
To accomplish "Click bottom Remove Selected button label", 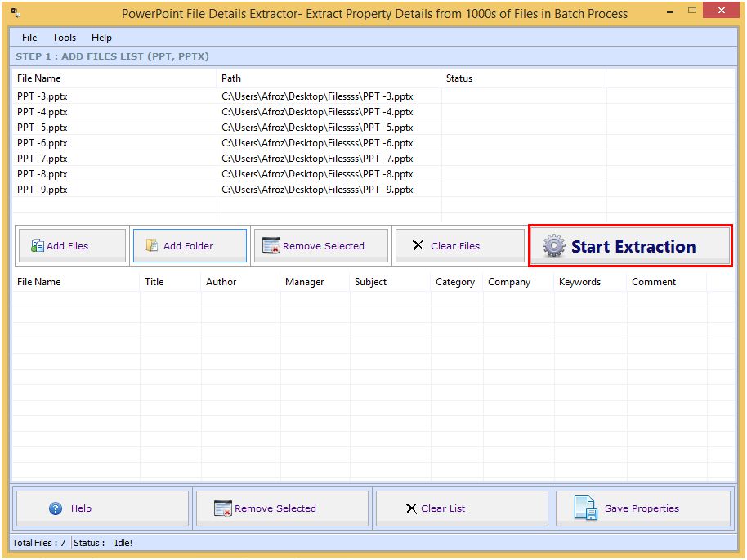I will pos(275,508).
